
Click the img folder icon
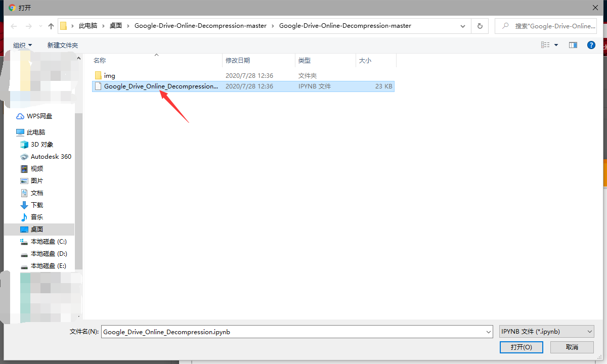[98, 75]
